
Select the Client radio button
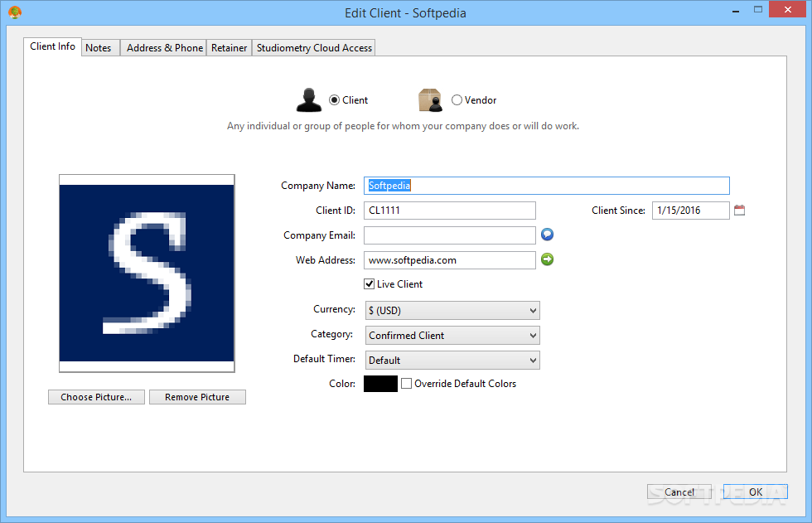(x=335, y=100)
